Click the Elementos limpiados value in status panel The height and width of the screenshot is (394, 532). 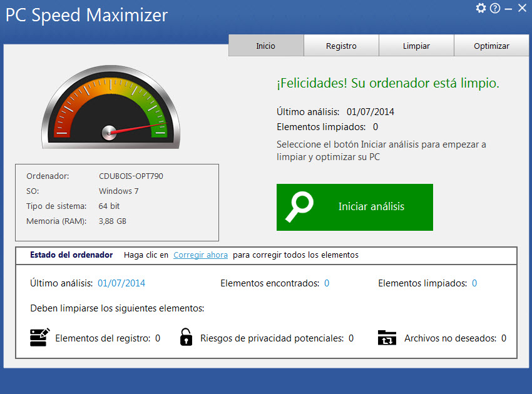coord(474,283)
